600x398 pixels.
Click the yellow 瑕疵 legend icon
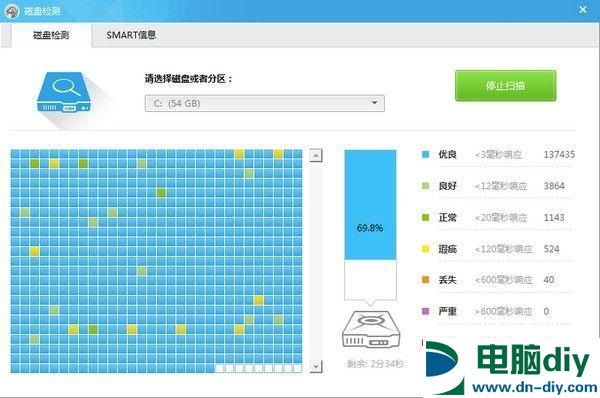click(x=425, y=249)
